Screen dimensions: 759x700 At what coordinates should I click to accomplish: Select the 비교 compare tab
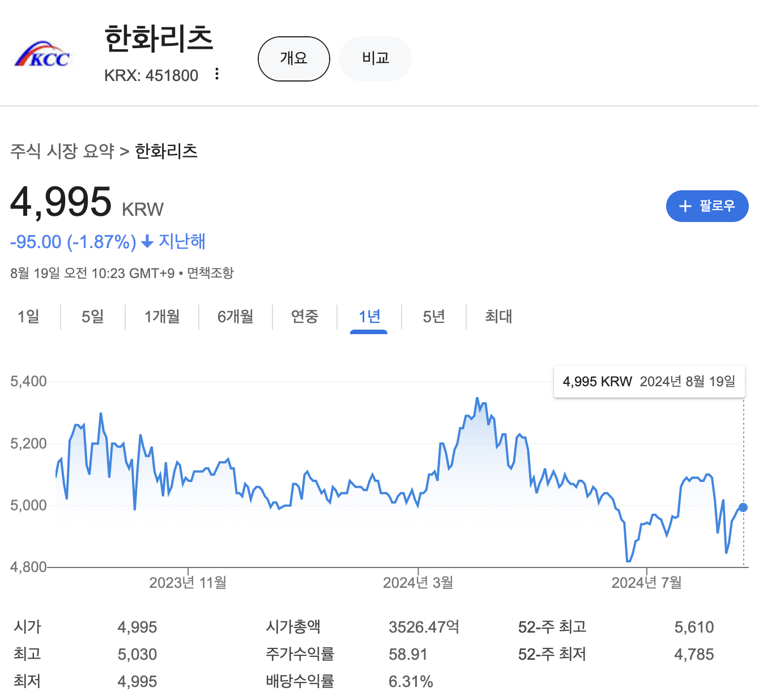click(376, 59)
